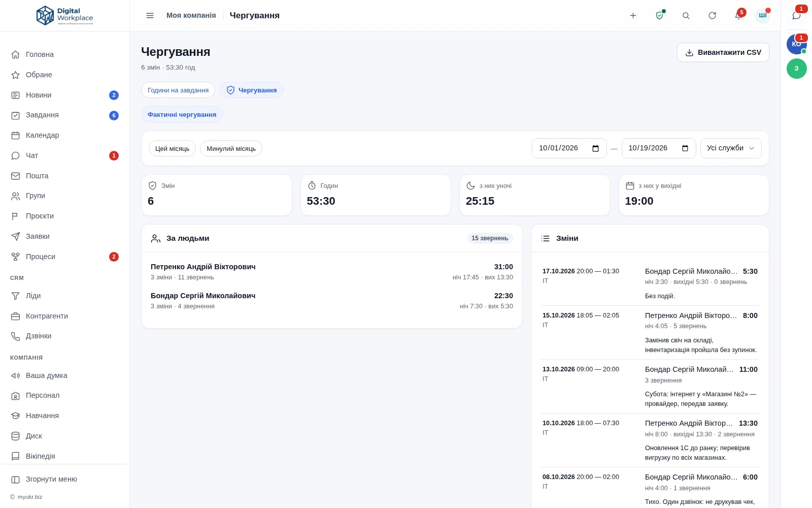The width and height of the screenshot is (812, 508).
Task: Open Групи in sidebar
Action: coord(64,196)
